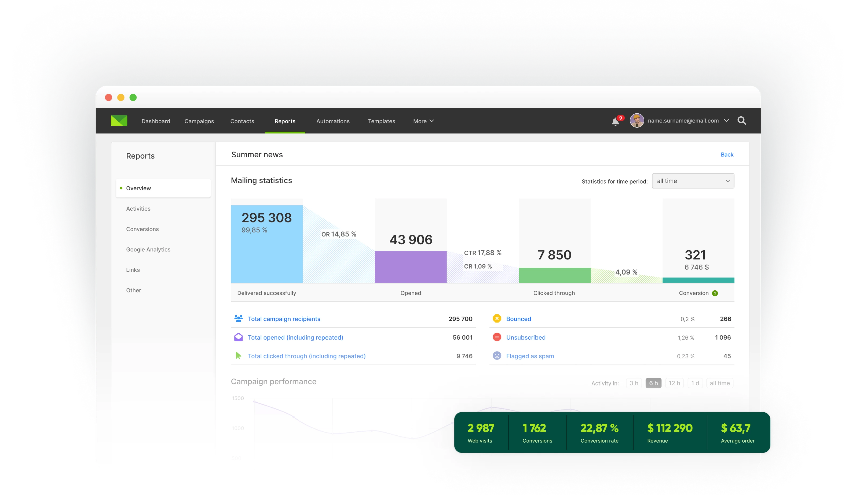Open the all time period dropdown
Image resolution: width=856 pixels, height=504 pixels.
(693, 181)
